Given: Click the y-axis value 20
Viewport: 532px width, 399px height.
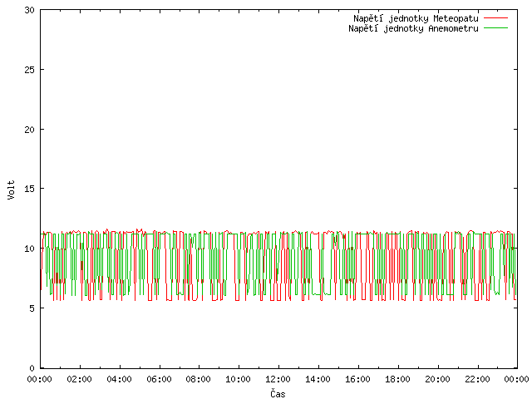Looking at the screenshot, I should click(30, 130).
